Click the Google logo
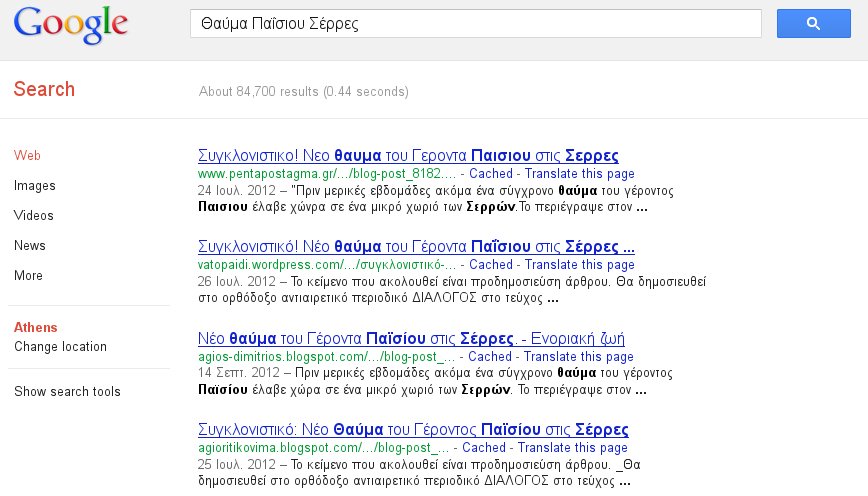The height and width of the screenshot is (496, 868). [71, 25]
